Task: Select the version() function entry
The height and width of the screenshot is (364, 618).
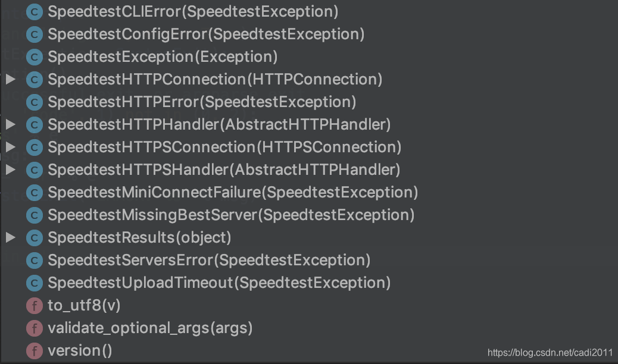Action: coord(80,350)
